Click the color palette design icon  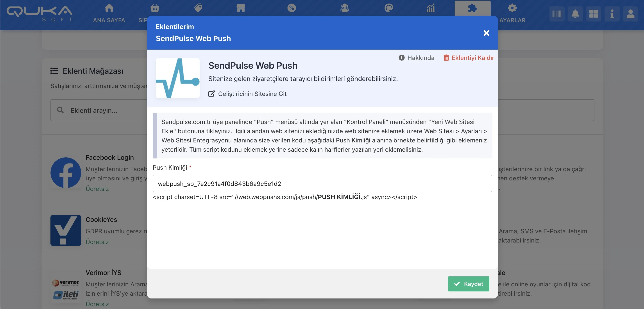389,8
